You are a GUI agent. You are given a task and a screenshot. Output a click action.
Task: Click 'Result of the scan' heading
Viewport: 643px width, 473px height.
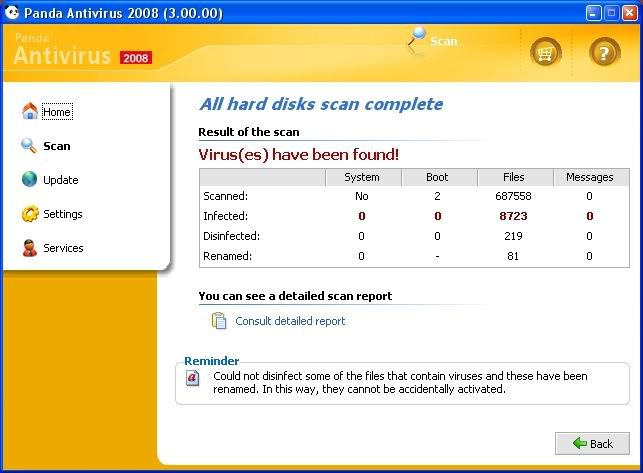coord(249,132)
